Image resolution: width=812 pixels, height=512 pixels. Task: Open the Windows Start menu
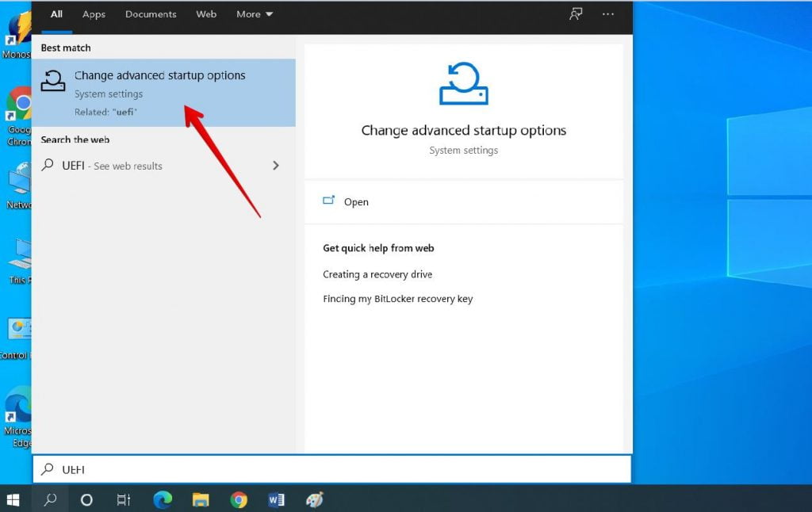point(13,499)
